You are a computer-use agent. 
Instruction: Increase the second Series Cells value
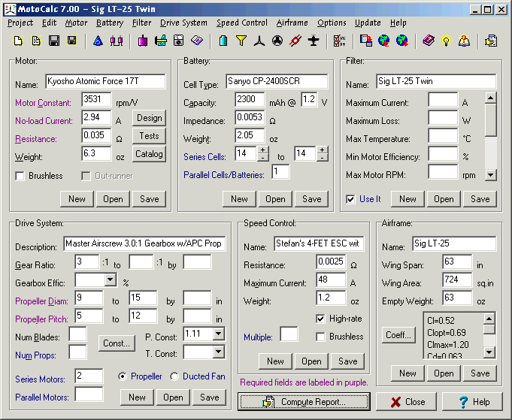323,150
